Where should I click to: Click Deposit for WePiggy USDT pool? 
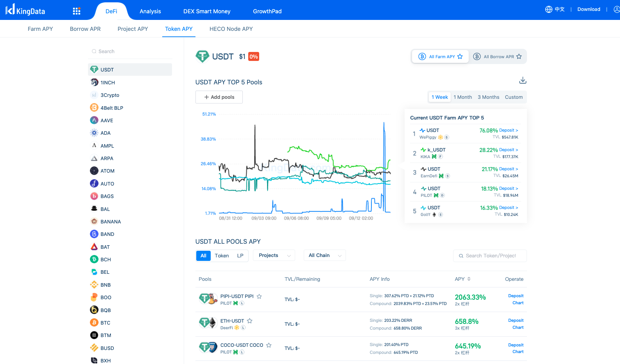pyautogui.click(x=509, y=130)
